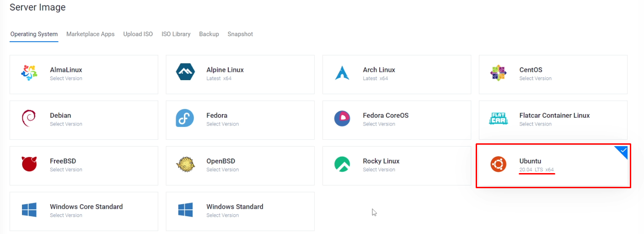This screenshot has width=644, height=234.
Task: Open Select Version under Windows Core Standard
Action: [x=66, y=215]
